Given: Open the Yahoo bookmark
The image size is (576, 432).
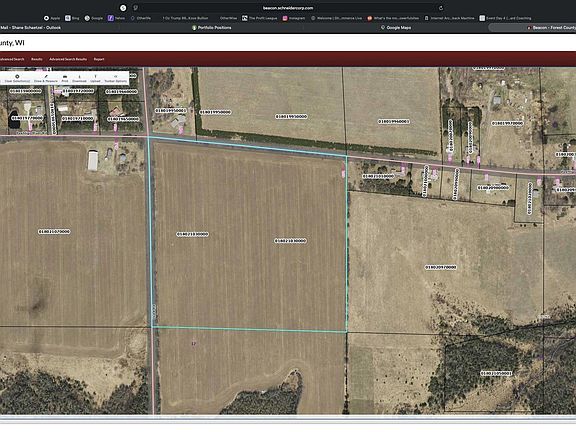Looking at the screenshot, I should (x=116, y=18).
